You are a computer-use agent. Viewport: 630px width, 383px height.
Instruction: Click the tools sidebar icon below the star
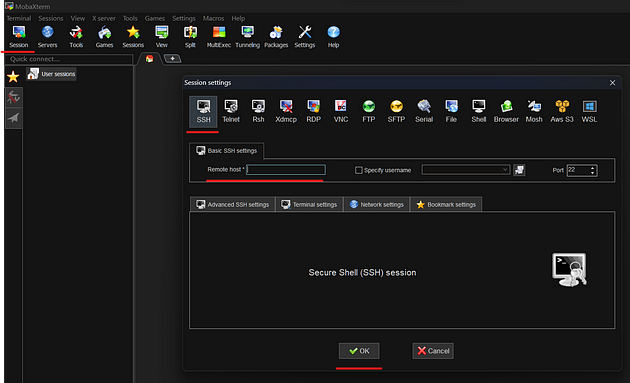tap(13, 97)
